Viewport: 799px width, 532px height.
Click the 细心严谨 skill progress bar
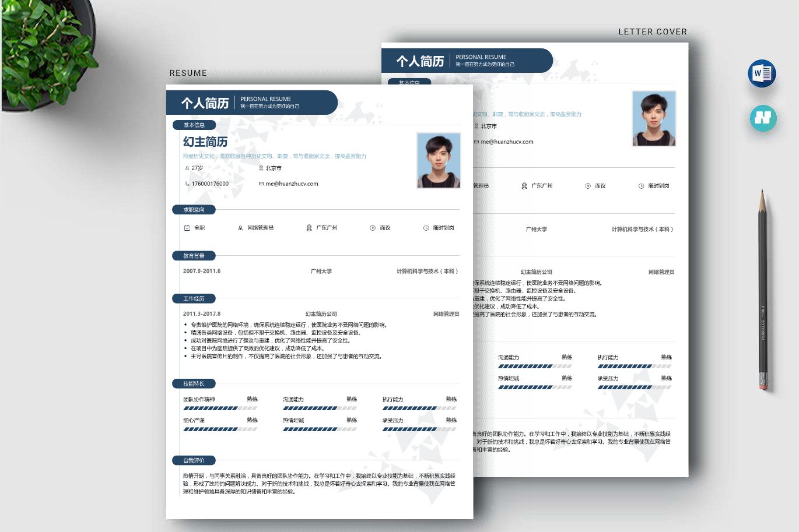[220, 429]
